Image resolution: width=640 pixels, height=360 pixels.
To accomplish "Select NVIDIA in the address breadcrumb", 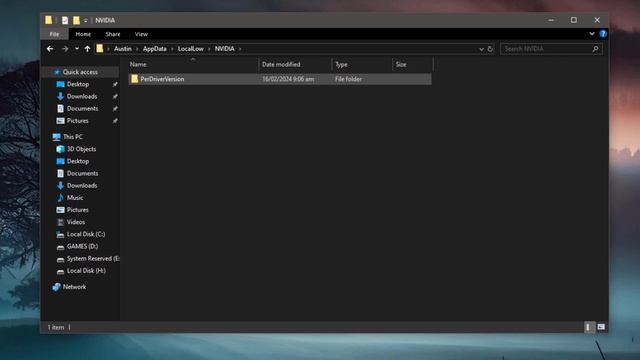I will point(224,49).
